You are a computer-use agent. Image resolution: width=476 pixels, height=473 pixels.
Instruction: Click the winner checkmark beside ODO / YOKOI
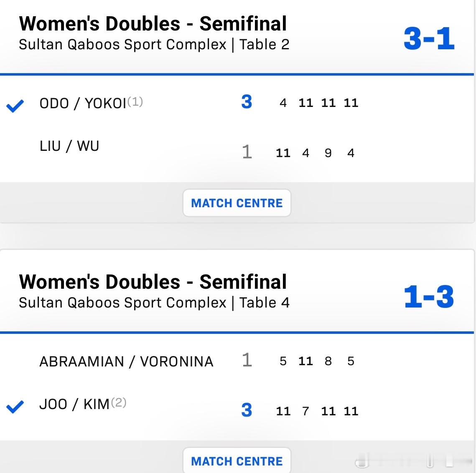15,106
